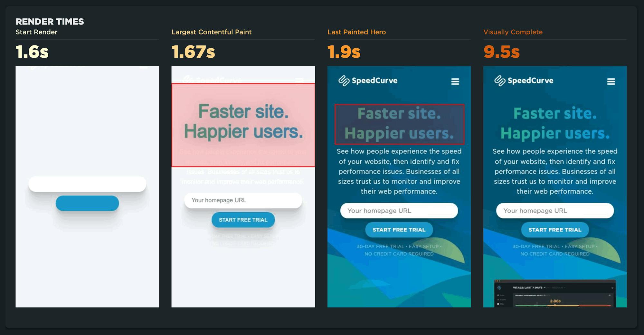Click hamburger menu in Last Painted Hero screenshot

(455, 81)
